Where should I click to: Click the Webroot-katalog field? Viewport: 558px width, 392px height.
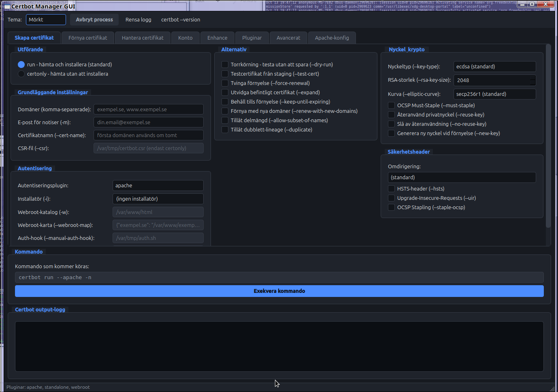point(158,212)
